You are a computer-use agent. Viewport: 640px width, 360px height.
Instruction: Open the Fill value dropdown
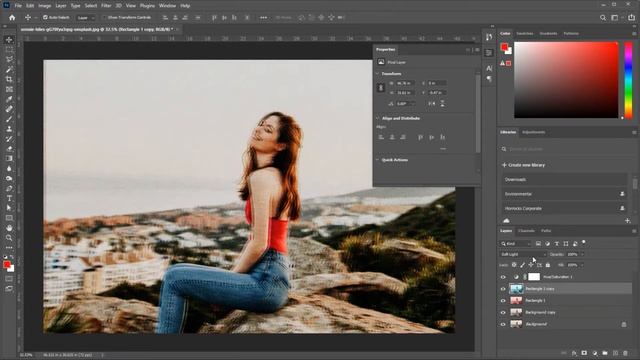click(x=582, y=265)
